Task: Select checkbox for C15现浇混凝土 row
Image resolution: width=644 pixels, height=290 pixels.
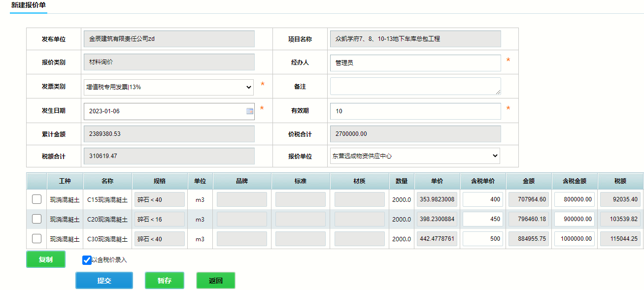Action: [x=36, y=199]
